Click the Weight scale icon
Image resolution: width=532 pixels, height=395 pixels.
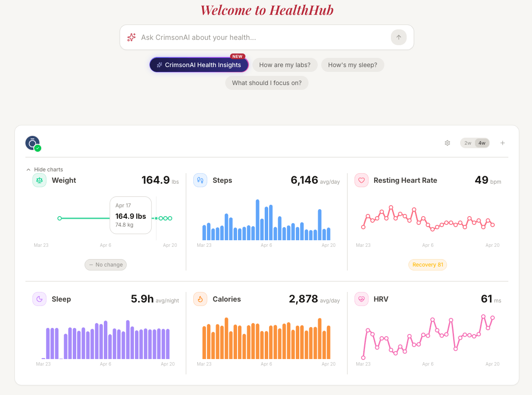(x=39, y=180)
